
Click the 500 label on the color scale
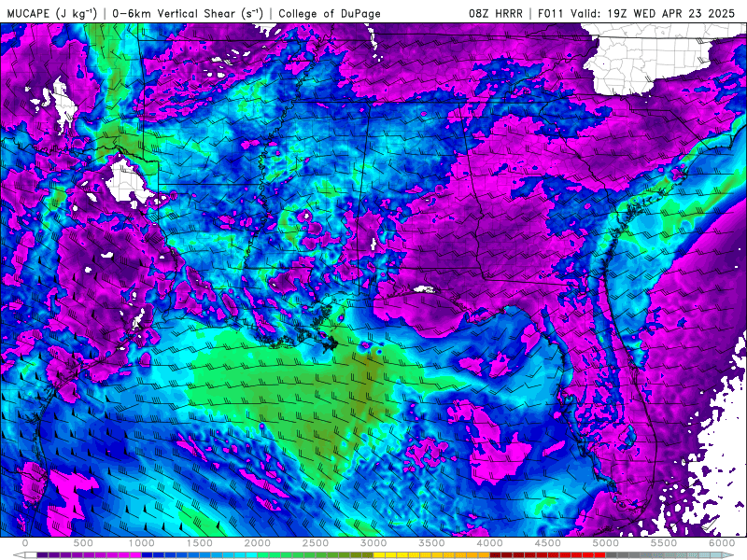tap(83, 543)
